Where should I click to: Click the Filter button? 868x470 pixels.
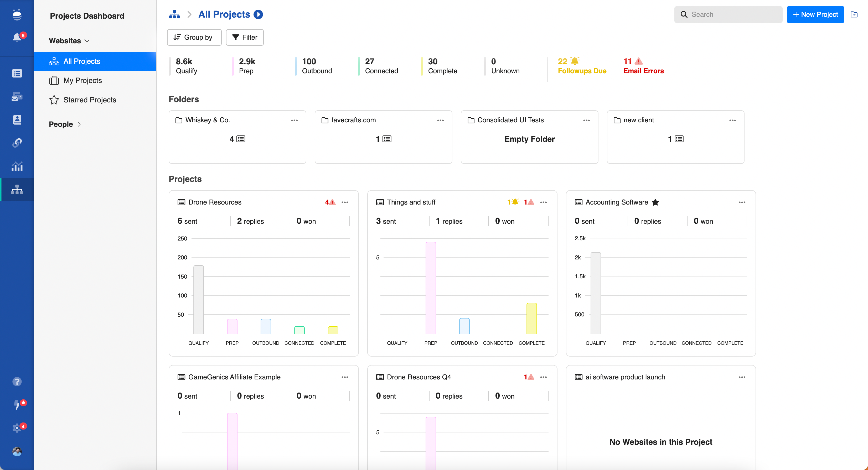[245, 37]
